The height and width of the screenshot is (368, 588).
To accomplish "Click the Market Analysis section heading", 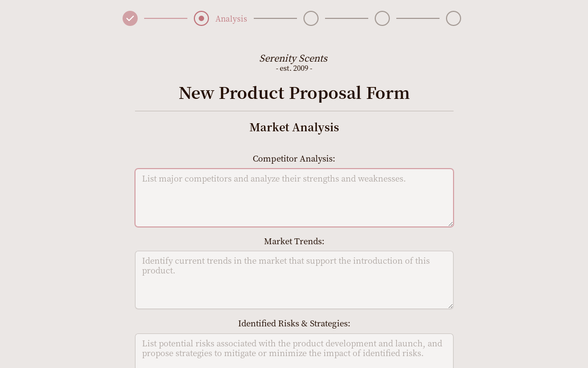I will 294,128.
